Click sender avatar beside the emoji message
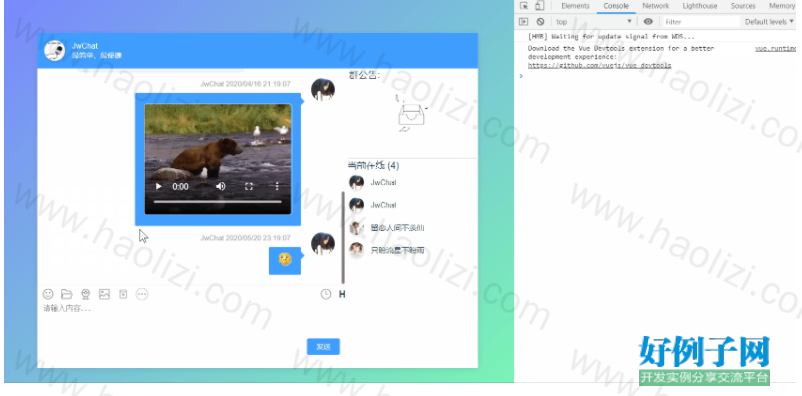Viewport: 802px width, 396px height. tap(323, 244)
